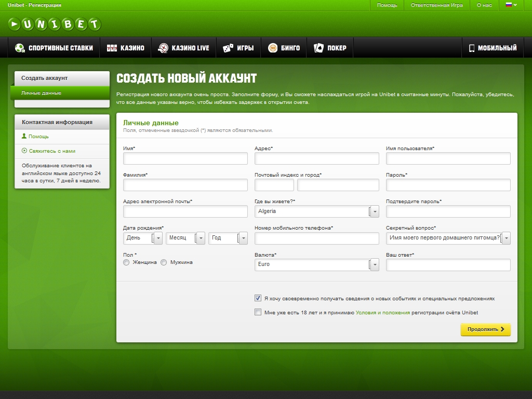Open the country dropdown showing Algeria
Image resolution: width=532 pixels, height=399 pixels.
click(316, 211)
